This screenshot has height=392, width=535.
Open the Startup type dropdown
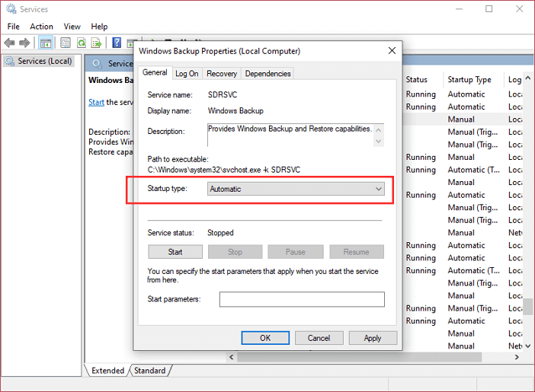[296, 189]
